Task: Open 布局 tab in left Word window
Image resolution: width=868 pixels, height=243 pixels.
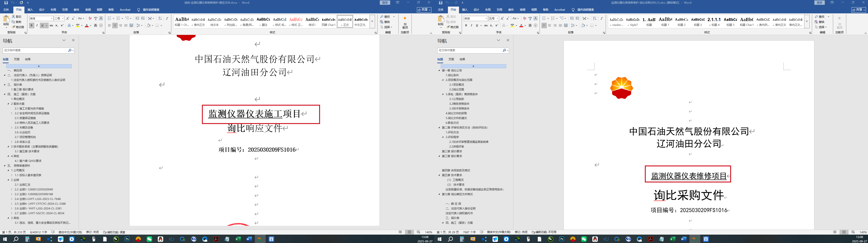Action: [x=53, y=10]
